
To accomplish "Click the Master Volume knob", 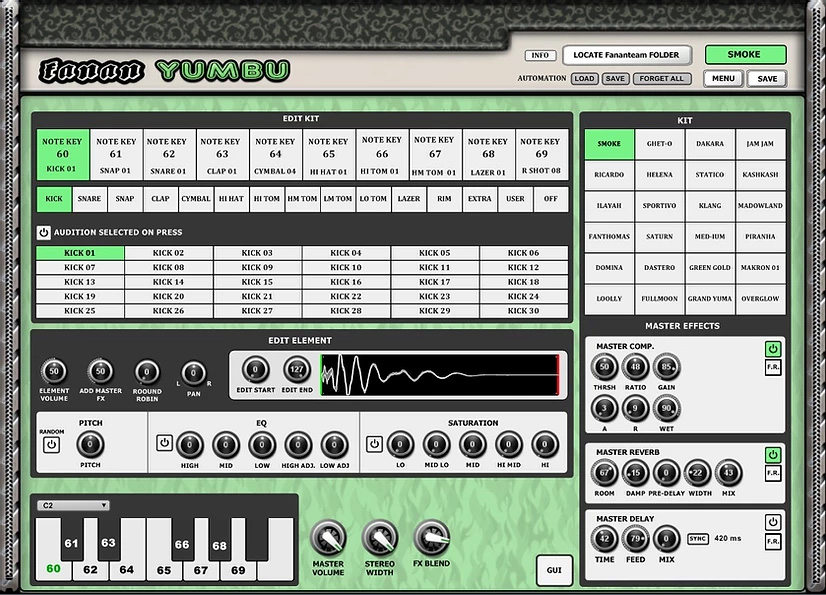I will coord(328,539).
